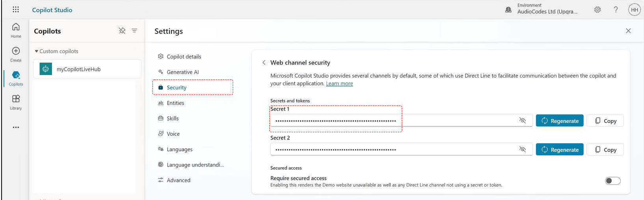Open the app launcher waffle icon
This screenshot has width=644, height=200.
(x=16, y=9)
